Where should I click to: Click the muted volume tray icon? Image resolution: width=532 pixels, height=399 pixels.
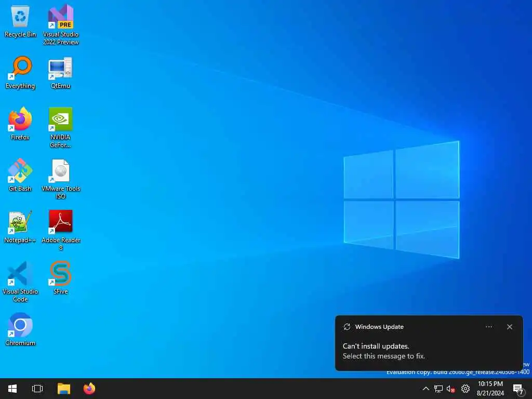[450, 389]
